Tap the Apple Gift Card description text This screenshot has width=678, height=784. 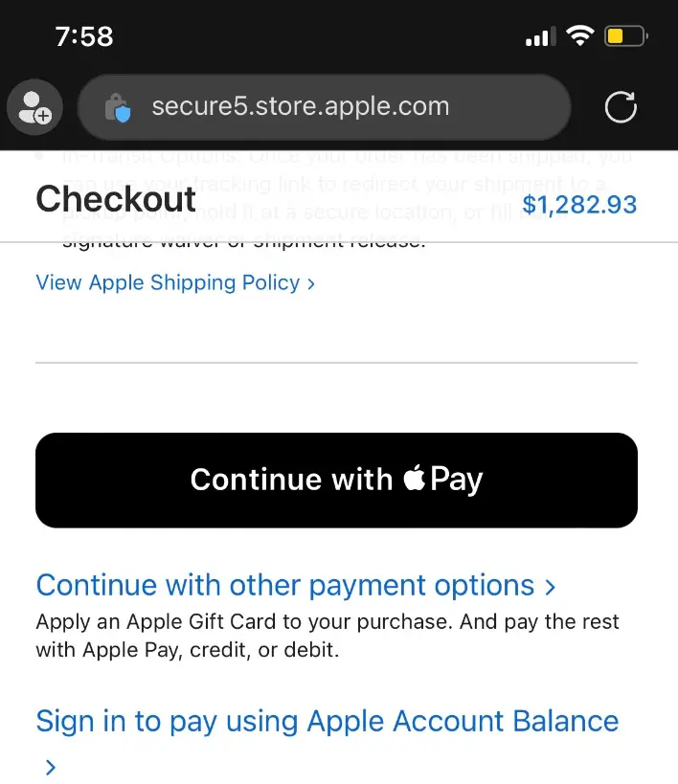327,636
